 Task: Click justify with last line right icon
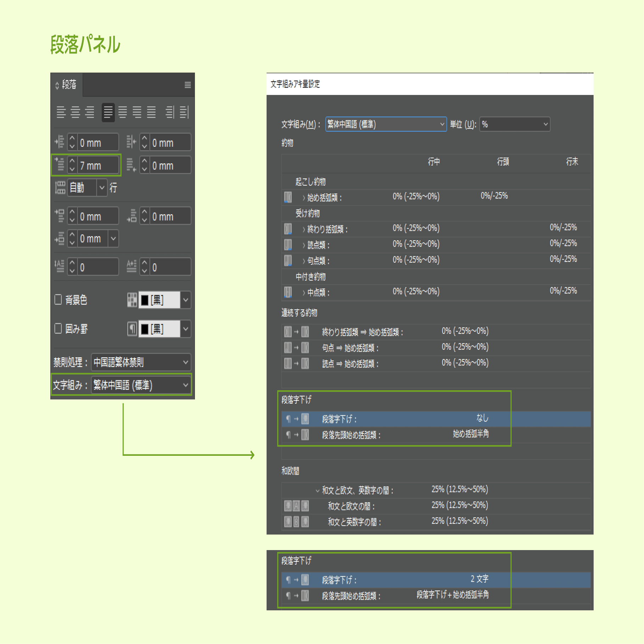(x=137, y=112)
